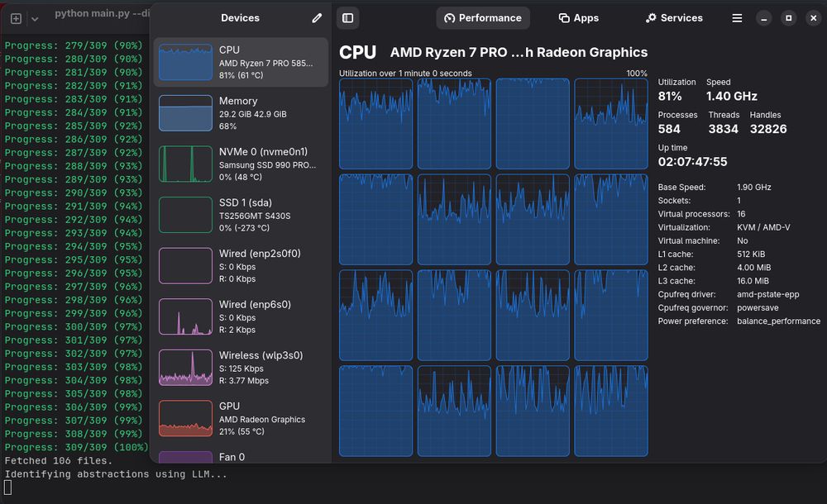Show Wired (enp6s0) network graph
Screen dimensions: 827x504
(x=241, y=316)
